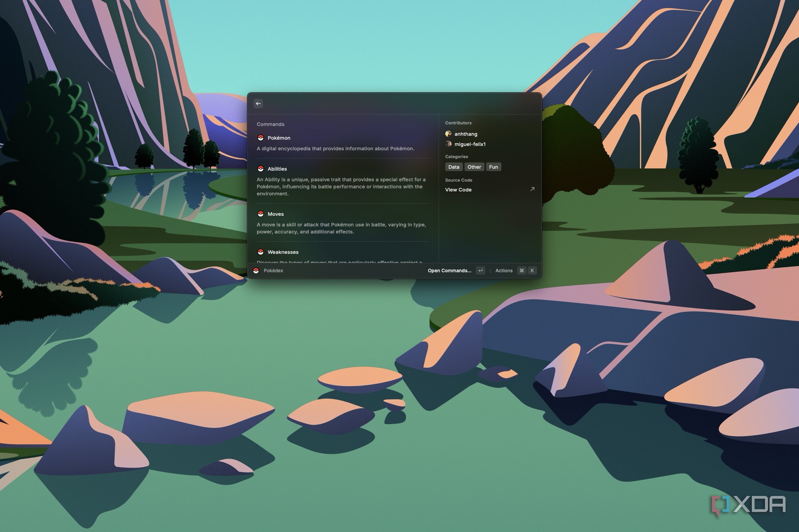
Task: Click the Fun category tag
Action: (x=494, y=167)
